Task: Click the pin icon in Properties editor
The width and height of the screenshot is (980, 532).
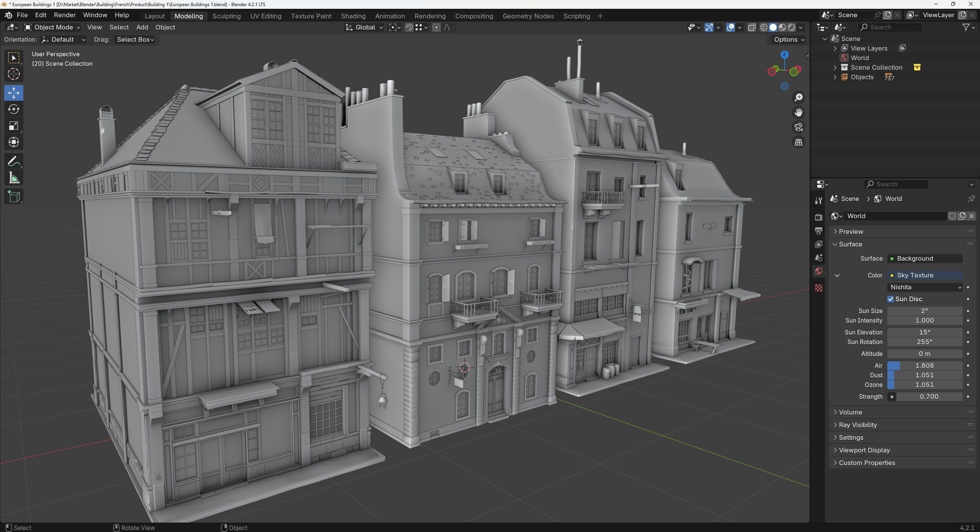Action: pyautogui.click(x=971, y=199)
